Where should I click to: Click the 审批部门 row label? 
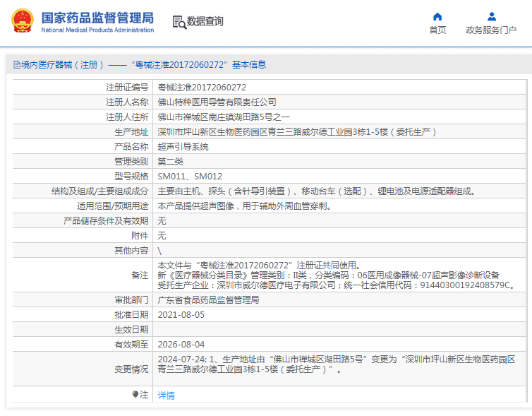pyautogui.click(x=131, y=300)
